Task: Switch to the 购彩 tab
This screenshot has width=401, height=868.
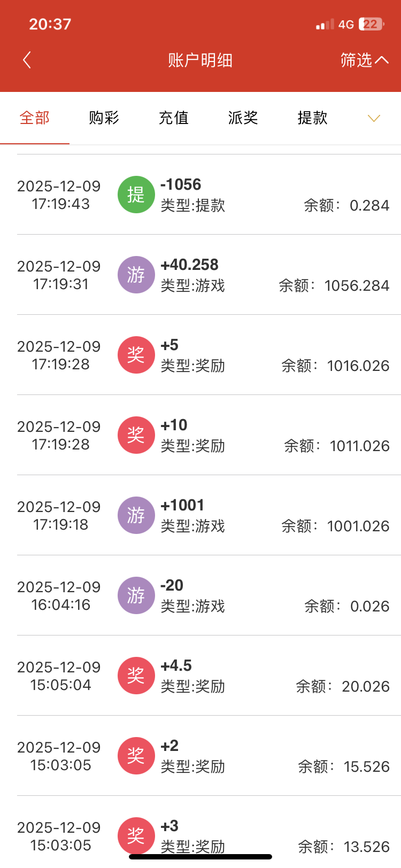Action: point(104,118)
